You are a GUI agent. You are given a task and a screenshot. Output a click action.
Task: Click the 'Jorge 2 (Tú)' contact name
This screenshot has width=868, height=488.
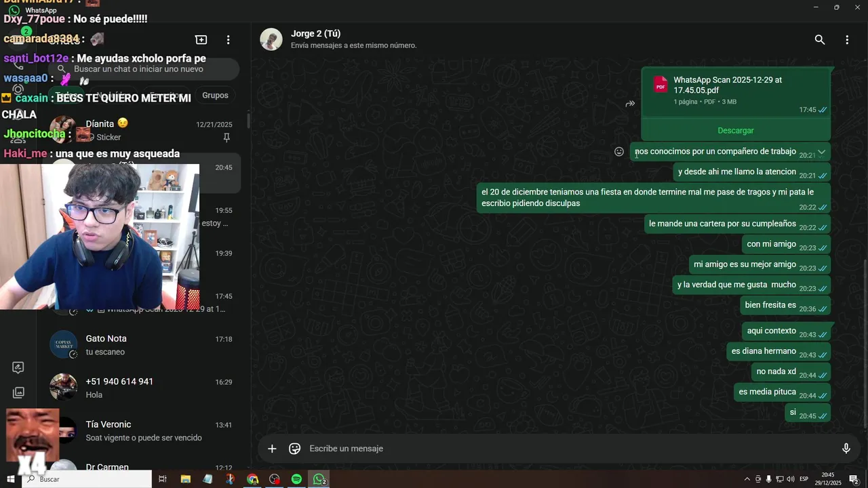pos(315,34)
